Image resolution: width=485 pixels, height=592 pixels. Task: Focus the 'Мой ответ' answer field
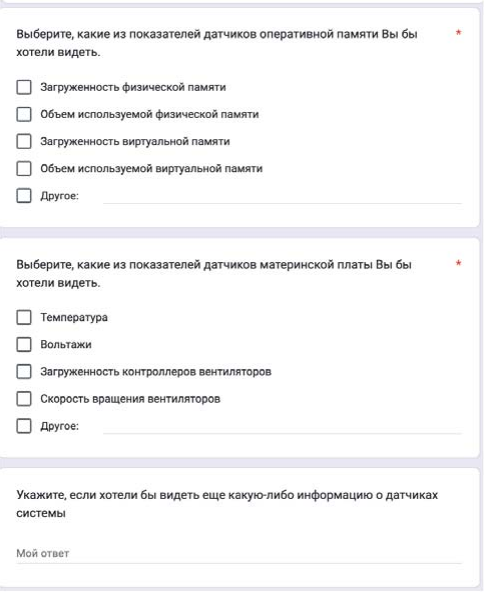pyautogui.click(x=239, y=553)
